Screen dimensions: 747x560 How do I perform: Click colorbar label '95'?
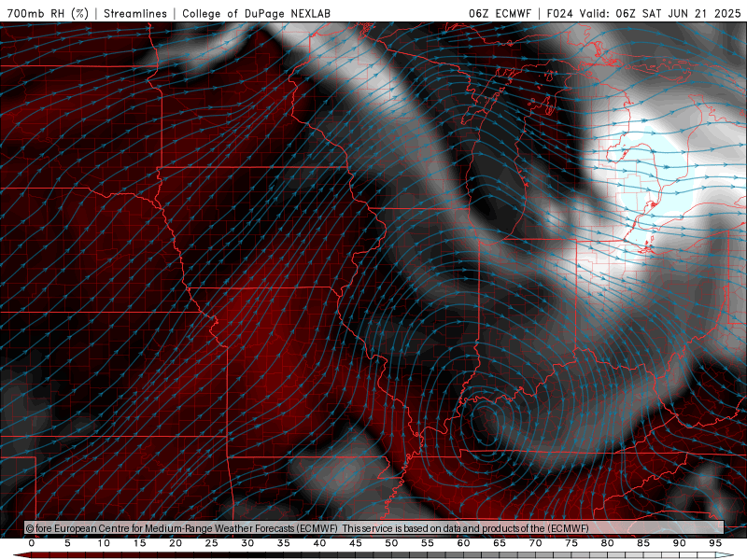pyautogui.click(x=715, y=543)
